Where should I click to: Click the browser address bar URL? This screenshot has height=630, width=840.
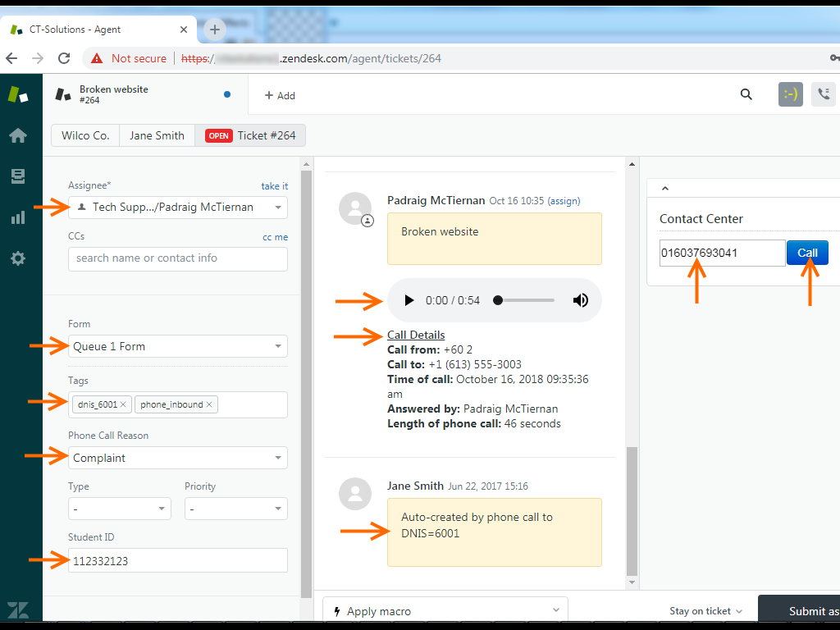311,58
